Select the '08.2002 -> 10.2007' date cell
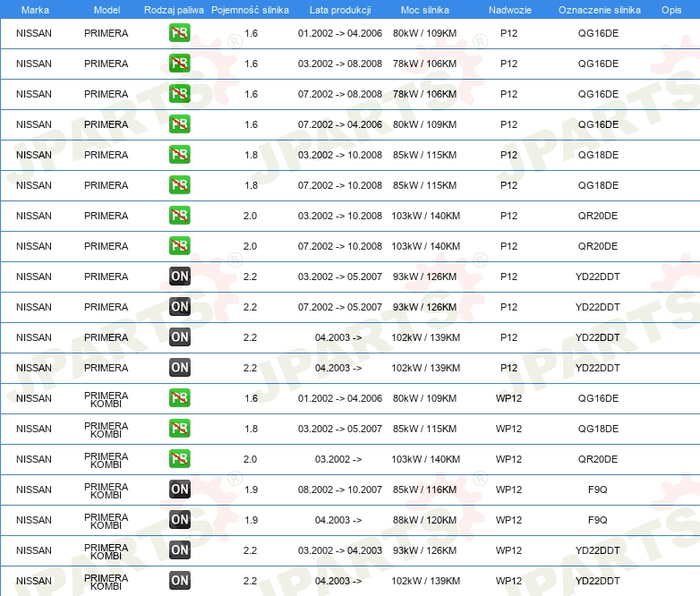700x596 pixels. tap(340, 490)
